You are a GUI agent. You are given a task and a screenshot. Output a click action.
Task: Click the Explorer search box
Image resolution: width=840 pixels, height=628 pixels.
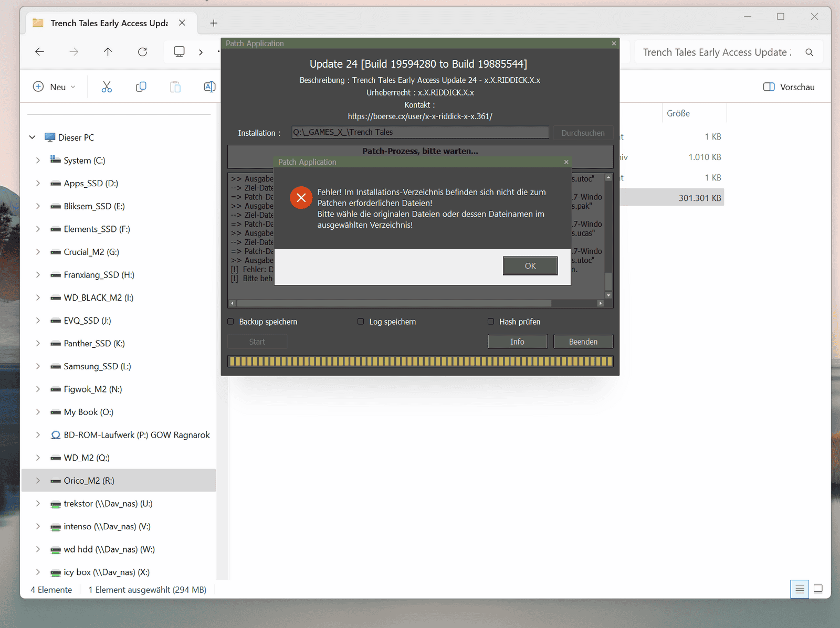click(729, 52)
